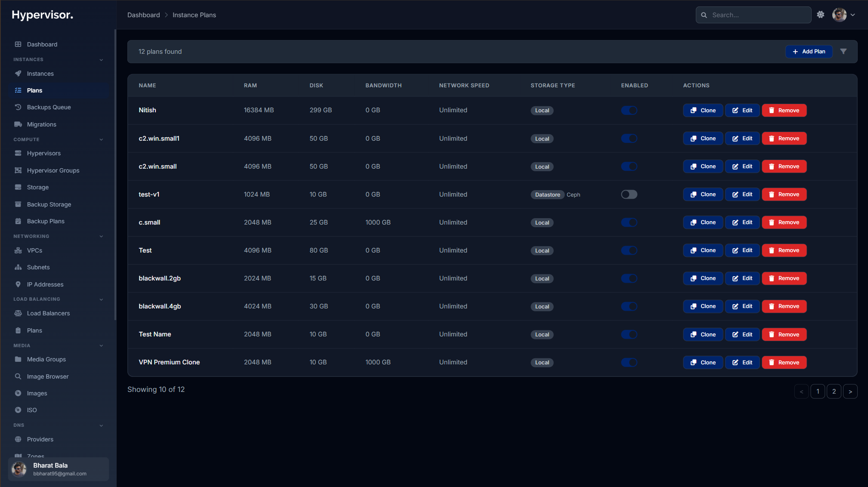Open Hypervisor Groups page
Screen dimensions: 868x487
tap(53, 170)
